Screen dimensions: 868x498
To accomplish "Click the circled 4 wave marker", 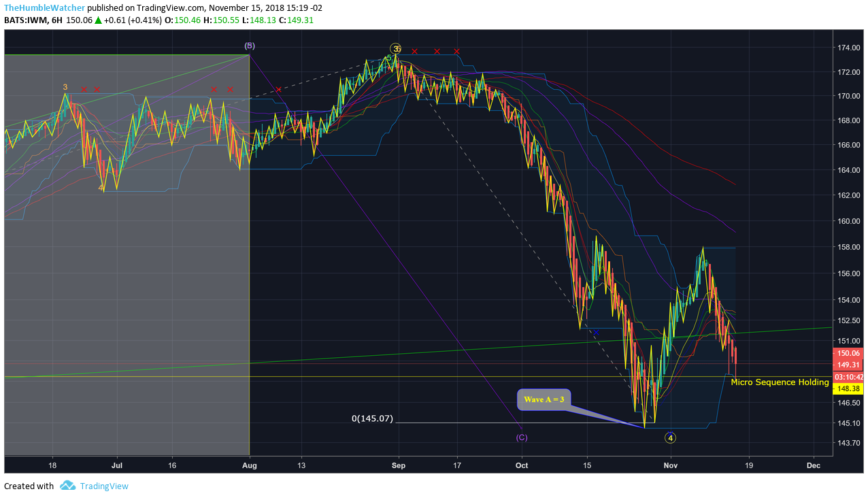I will [x=670, y=437].
